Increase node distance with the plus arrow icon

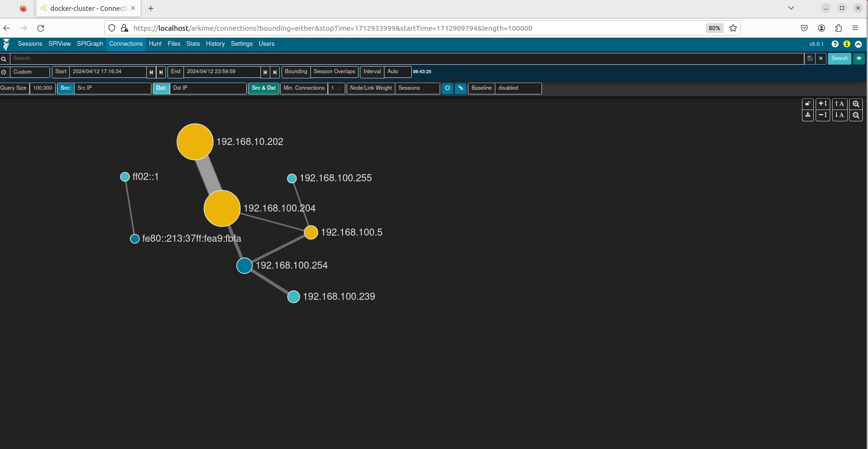click(x=823, y=104)
